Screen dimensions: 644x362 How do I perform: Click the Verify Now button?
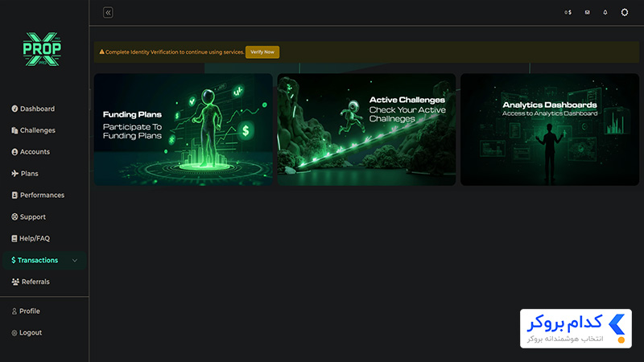(x=262, y=52)
